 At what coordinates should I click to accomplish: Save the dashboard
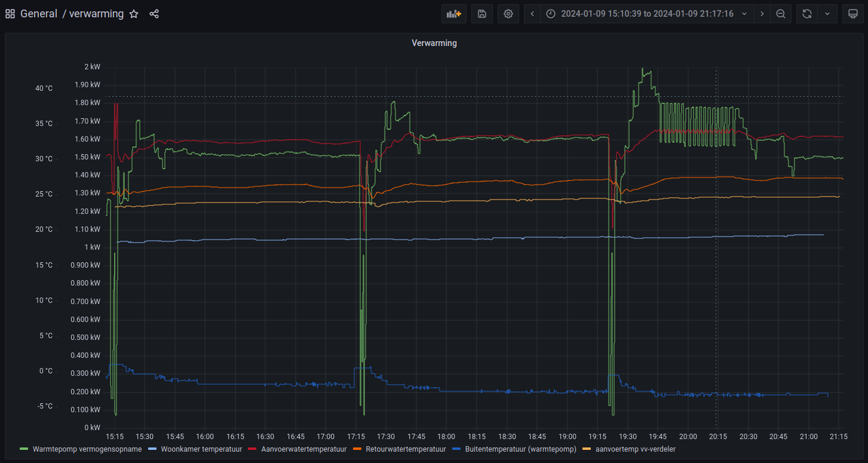[x=482, y=14]
